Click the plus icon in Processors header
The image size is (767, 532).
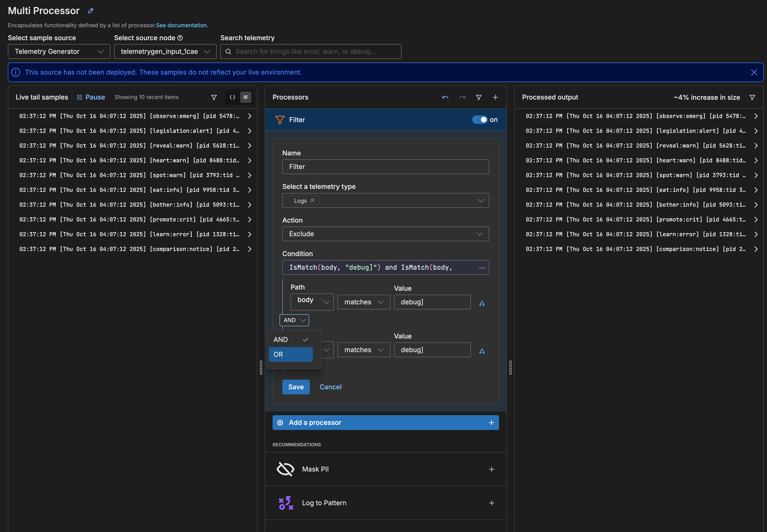coord(495,97)
